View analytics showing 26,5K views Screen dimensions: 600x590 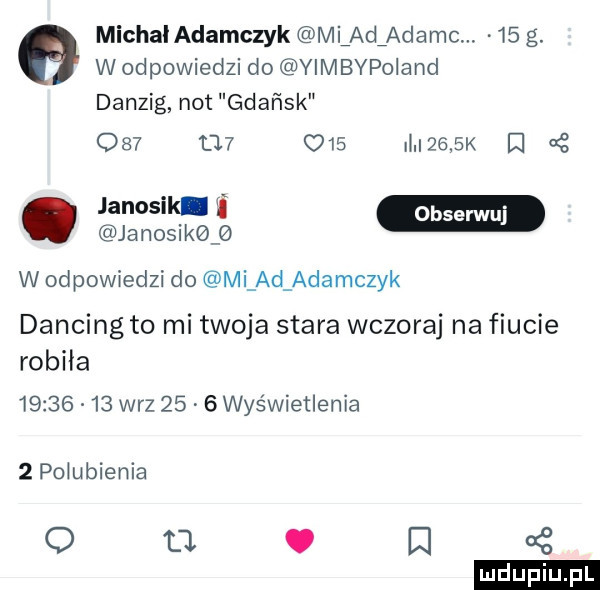[x=440, y=144]
